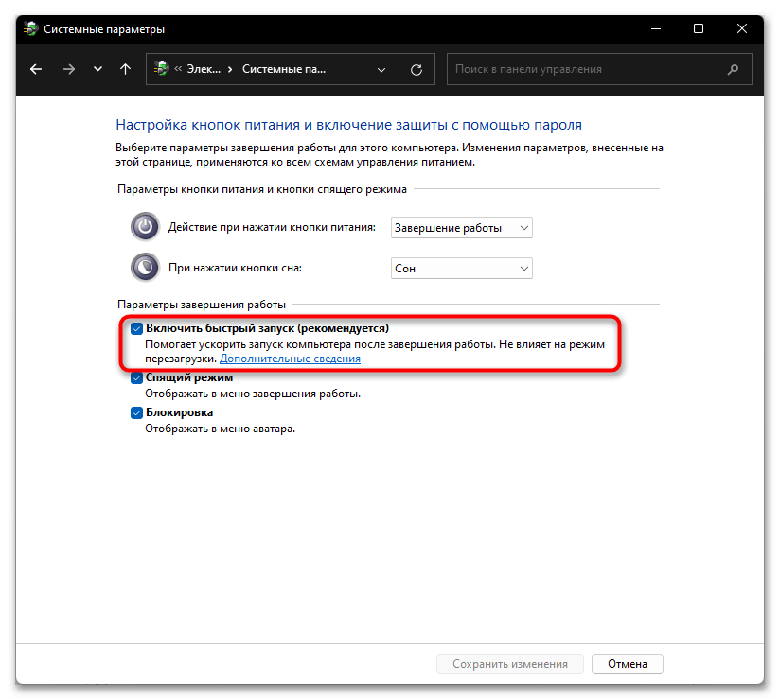Click the power button image next to power action
The height and width of the screenshot is (700, 780).
(144, 227)
